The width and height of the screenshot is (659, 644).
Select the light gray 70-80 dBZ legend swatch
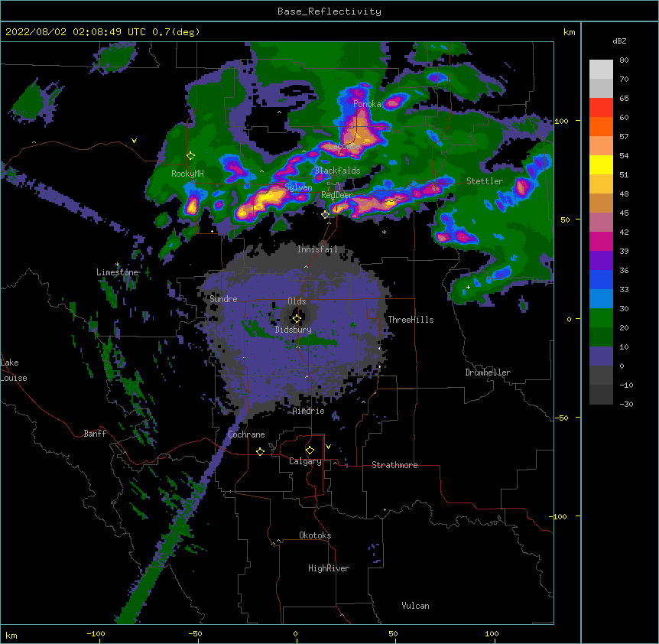pos(601,70)
